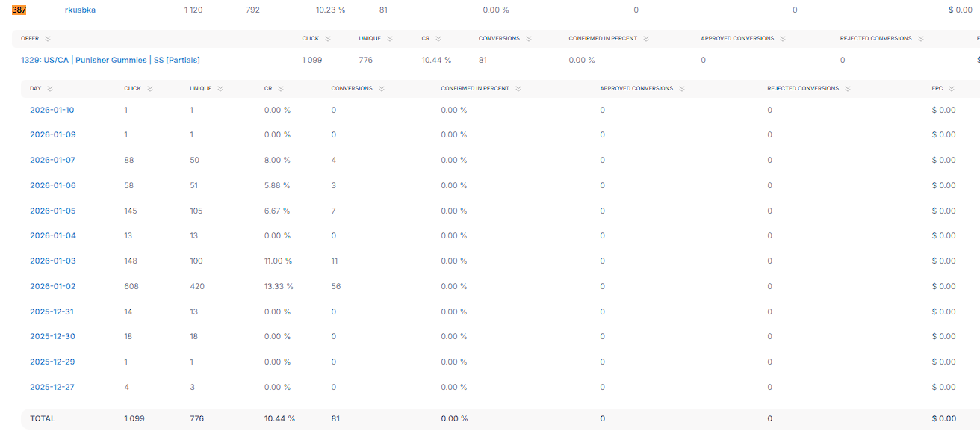The height and width of the screenshot is (437, 980).
Task: Click sort icon next to offer Unique
Action: 390,39
